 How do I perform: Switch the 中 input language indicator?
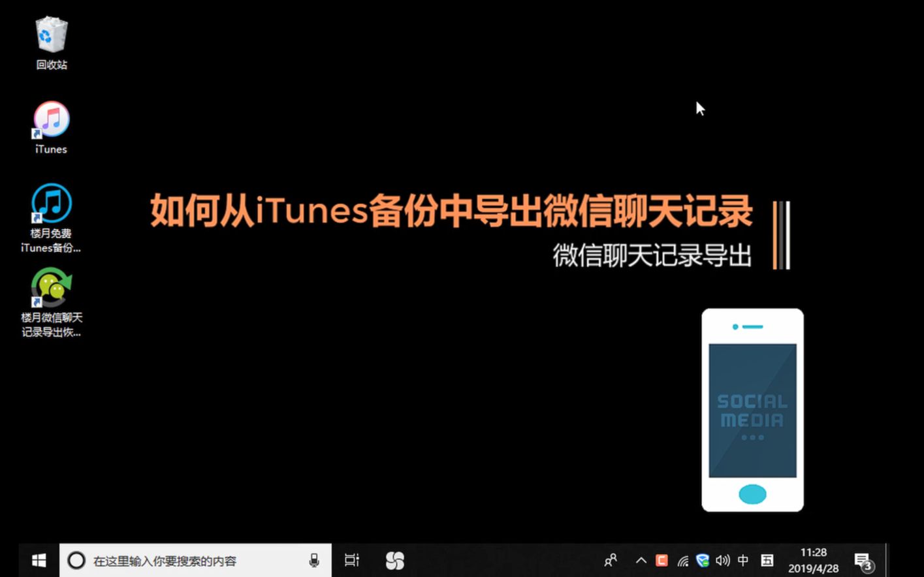point(743,561)
